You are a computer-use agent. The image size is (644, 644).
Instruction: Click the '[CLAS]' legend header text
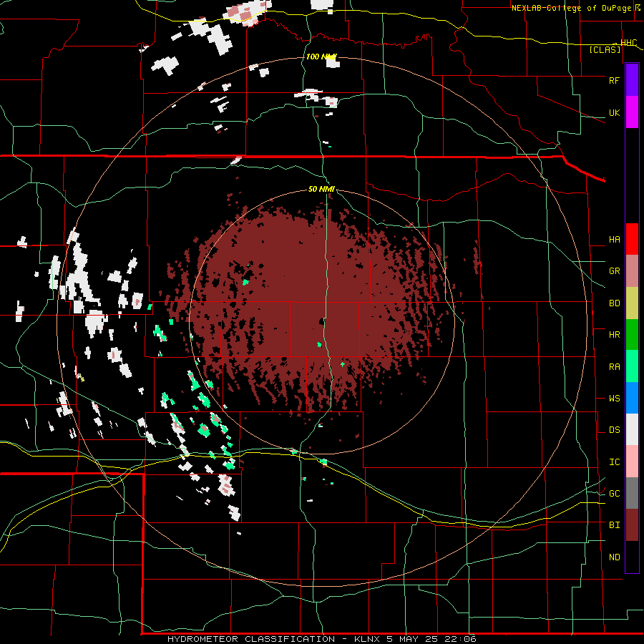605,50
